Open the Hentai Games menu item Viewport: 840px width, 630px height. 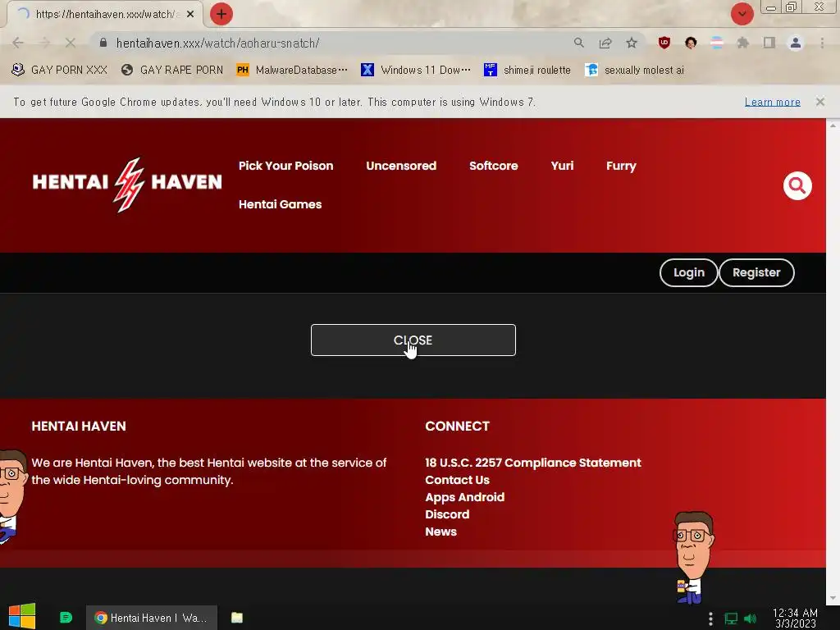281,204
